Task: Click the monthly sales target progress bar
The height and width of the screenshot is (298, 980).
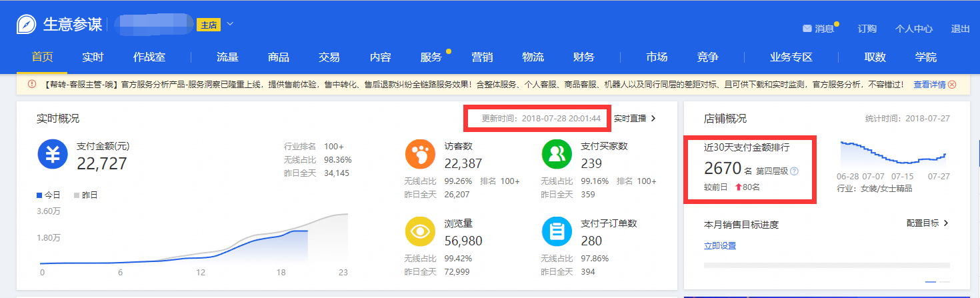Action: point(827,265)
